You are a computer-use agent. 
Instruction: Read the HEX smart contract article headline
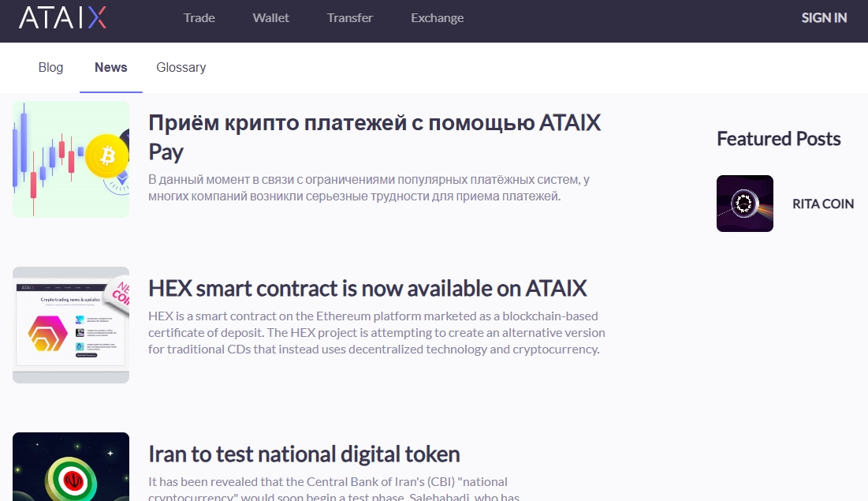pyautogui.click(x=367, y=288)
